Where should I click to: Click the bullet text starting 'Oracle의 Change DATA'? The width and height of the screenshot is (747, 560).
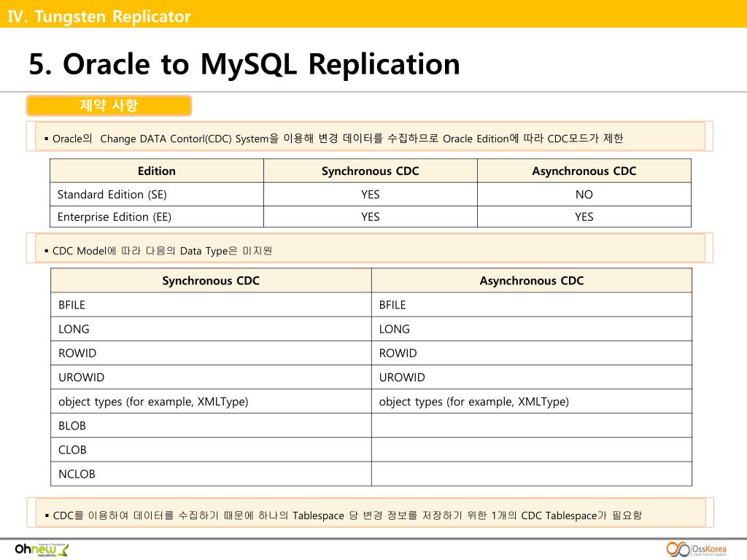click(333, 139)
